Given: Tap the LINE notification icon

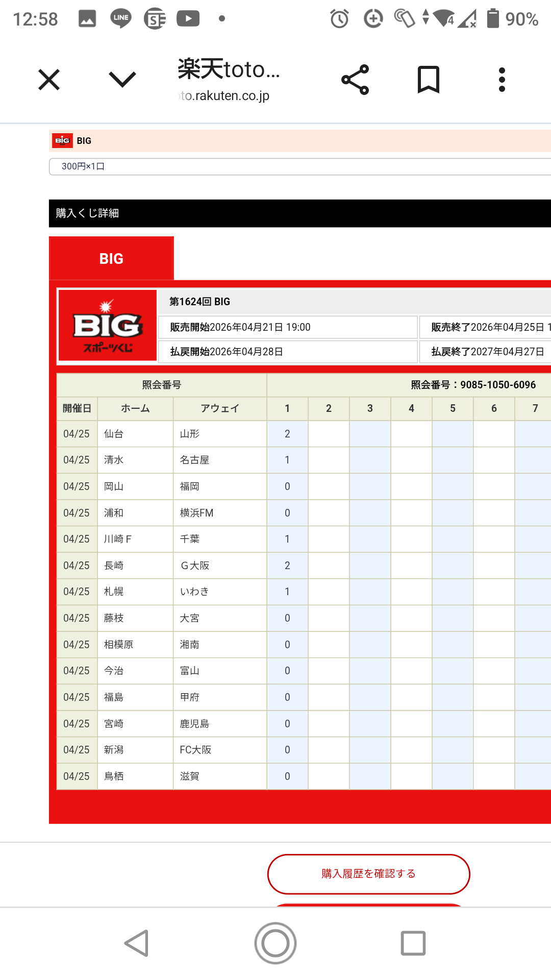Looking at the screenshot, I should pyautogui.click(x=121, y=19).
